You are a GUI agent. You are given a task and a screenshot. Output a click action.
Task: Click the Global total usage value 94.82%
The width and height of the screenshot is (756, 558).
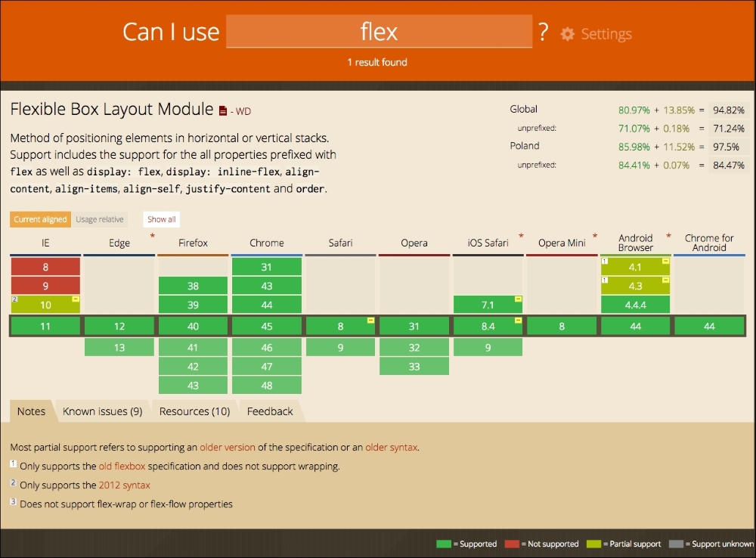click(x=729, y=110)
